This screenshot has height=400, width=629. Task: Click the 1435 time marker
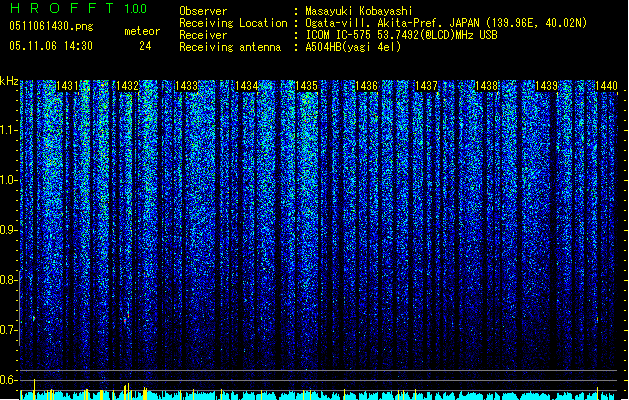(x=306, y=86)
